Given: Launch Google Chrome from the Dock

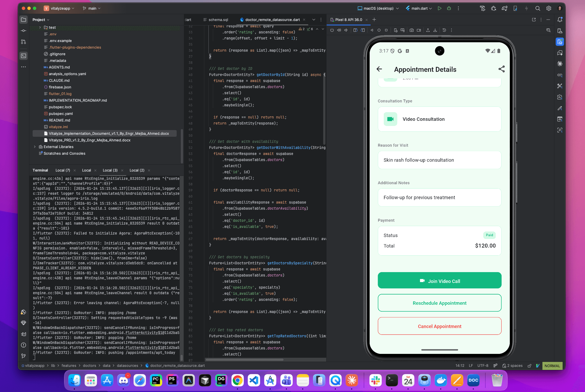Looking at the screenshot, I should pos(237,380).
